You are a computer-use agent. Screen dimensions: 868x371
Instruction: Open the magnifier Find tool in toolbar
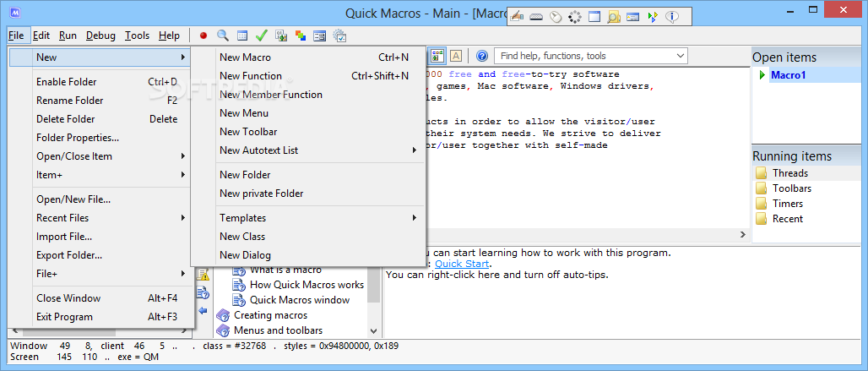click(223, 35)
